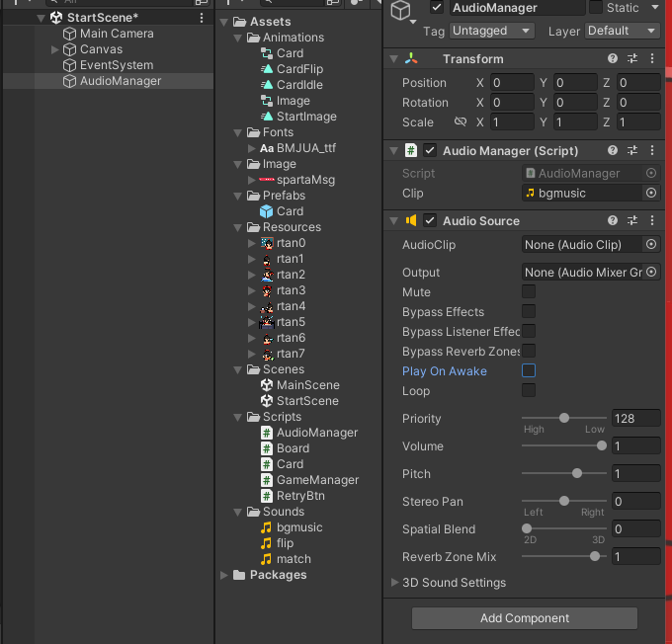
Task: Click the Position X input field
Action: pos(512,83)
